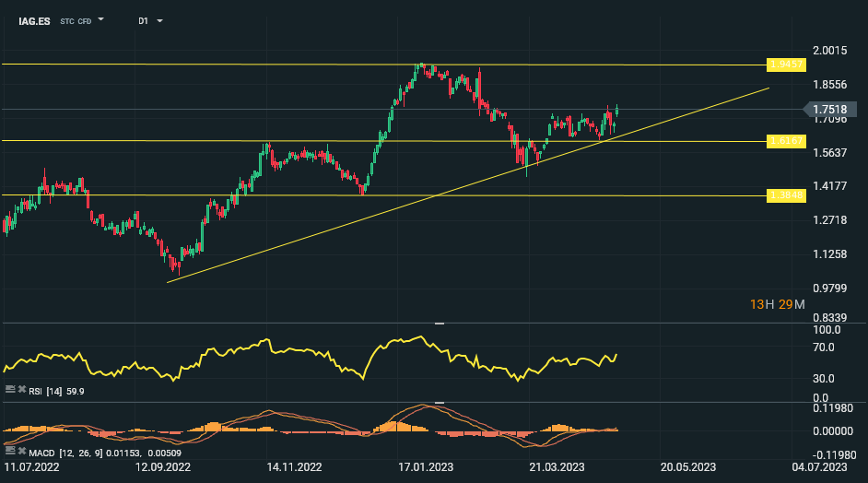Click the current price tag 1.7518
868x483 pixels.
[x=830, y=109]
